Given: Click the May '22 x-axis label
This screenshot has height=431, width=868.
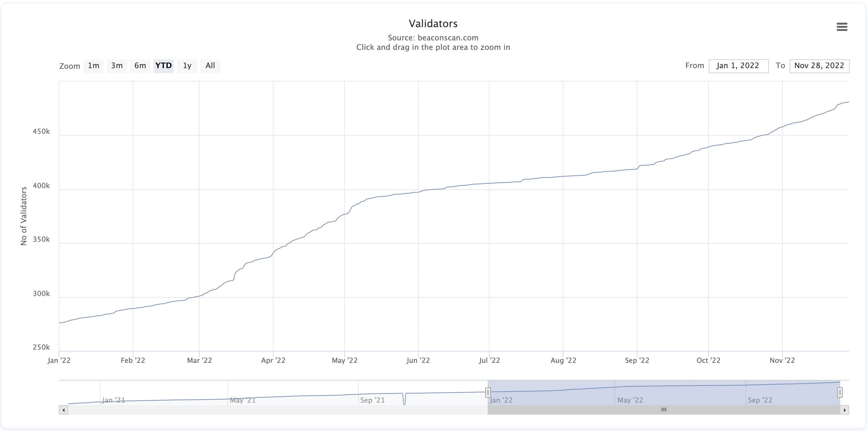Looking at the screenshot, I should click(x=345, y=360).
